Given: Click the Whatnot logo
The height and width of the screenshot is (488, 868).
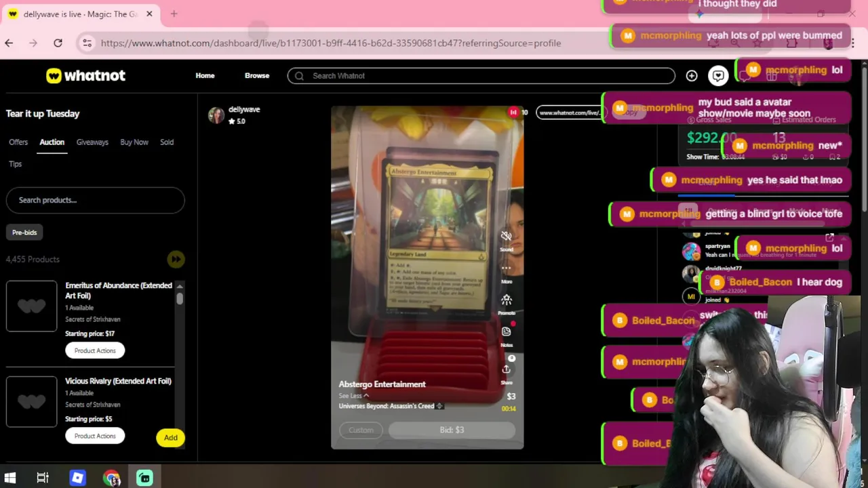Looking at the screenshot, I should coord(85,76).
